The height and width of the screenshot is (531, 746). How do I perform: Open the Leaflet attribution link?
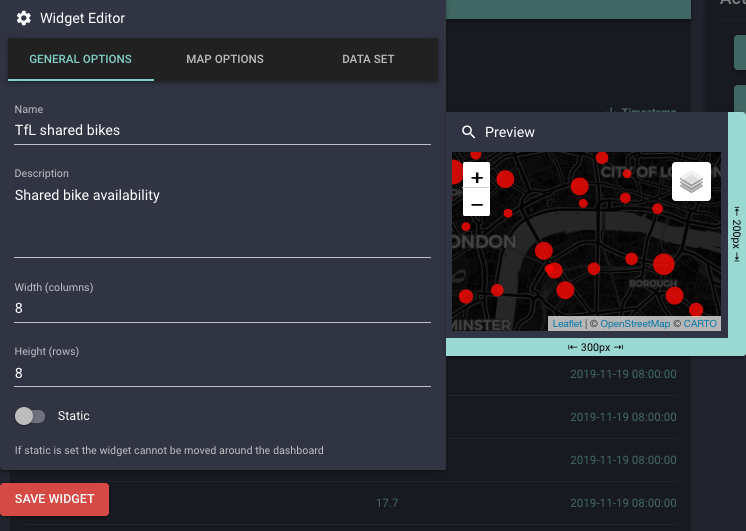[x=567, y=324]
